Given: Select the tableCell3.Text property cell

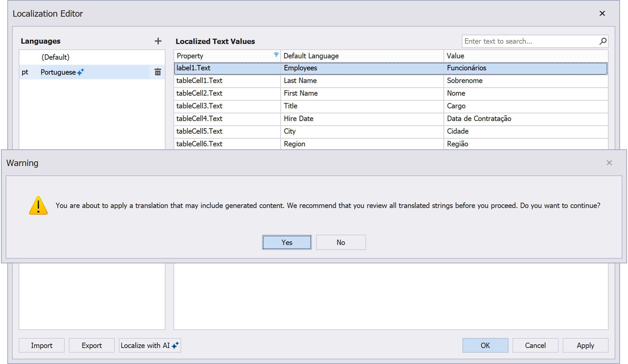Looking at the screenshot, I should [227, 106].
